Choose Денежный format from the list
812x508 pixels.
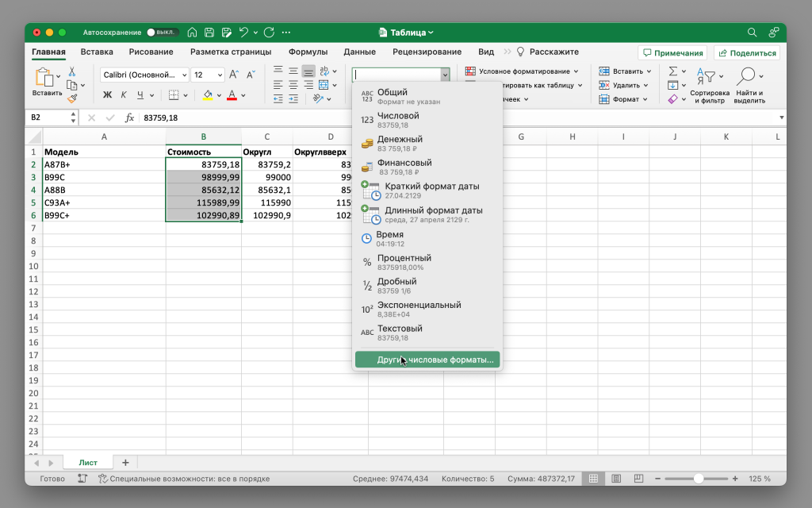427,143
